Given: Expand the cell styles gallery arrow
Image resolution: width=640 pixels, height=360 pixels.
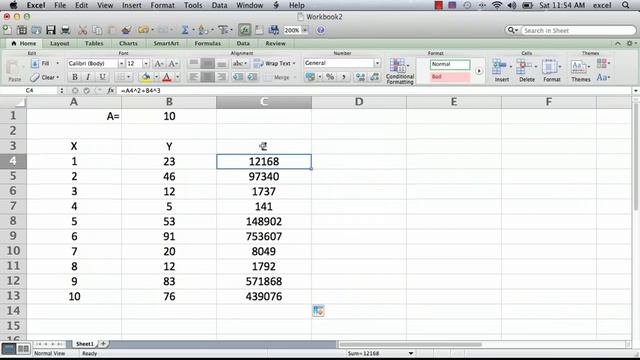Looking at the screenshot, I should coord(478,71).
